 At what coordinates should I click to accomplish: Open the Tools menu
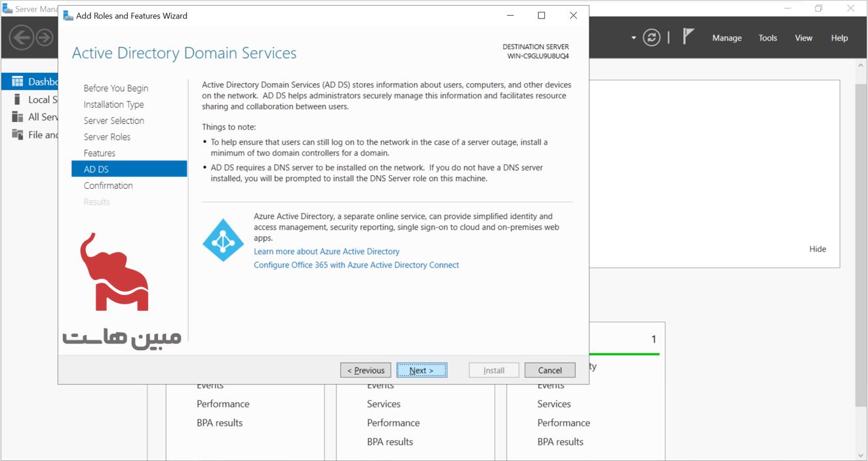767,38
